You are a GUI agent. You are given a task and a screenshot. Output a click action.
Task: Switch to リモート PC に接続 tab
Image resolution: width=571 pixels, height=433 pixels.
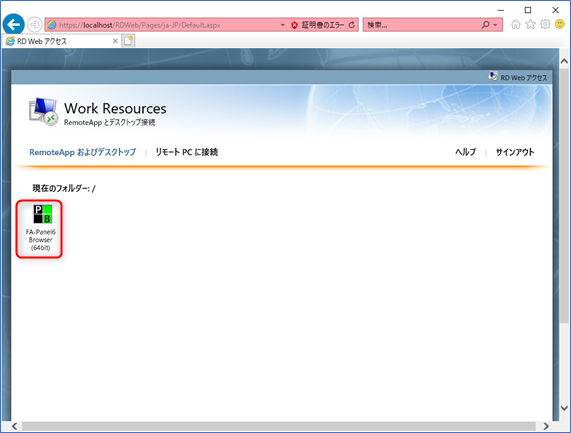pos(187,152)
